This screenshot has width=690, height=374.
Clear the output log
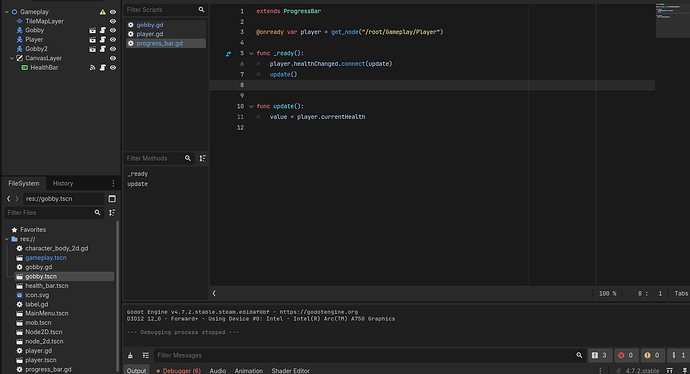pyautogui.click(x=130, y=356)
